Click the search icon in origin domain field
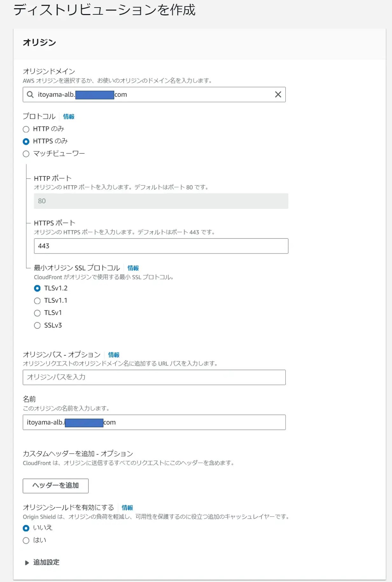This screenshot has height=582, width=392. [x=30, y=95]
